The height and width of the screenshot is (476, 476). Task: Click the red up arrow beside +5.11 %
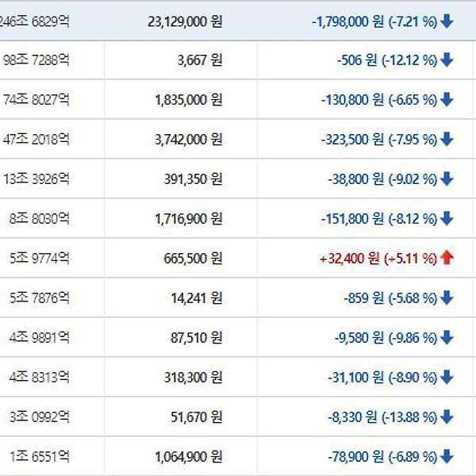tap(447, 259)
